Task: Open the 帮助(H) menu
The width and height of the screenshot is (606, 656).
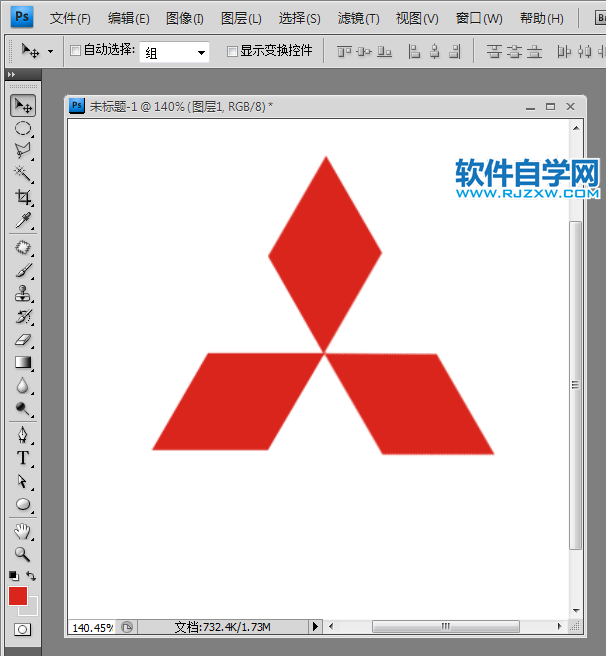Action: pos(542,18)
